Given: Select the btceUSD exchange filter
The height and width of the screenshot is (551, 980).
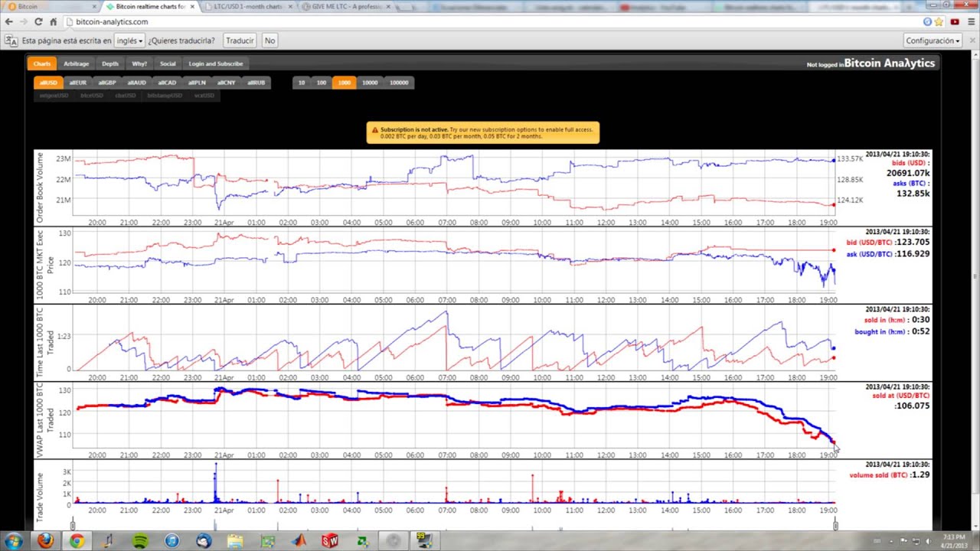Looking at the screenshot, I should pyautogui.click(x=92, y=96).
